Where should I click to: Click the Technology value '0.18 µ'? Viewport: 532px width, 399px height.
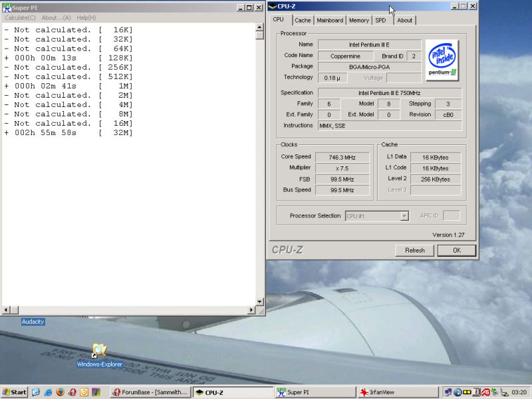[x=332, y=78]
